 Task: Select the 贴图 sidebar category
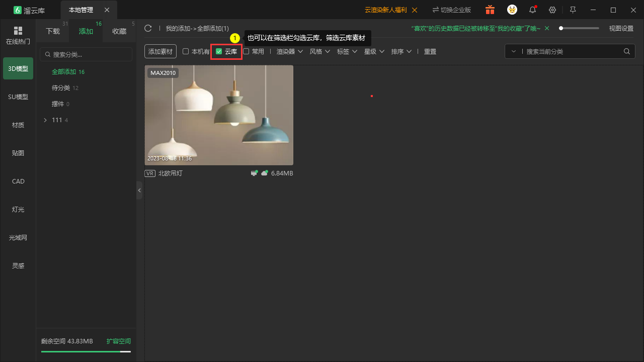tap(18, 153)
